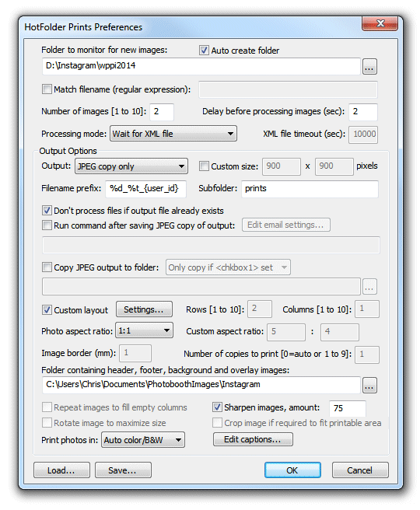Click the copy JPEG output folder path field
Screen dimensions: 420x510
pos(201,286)
